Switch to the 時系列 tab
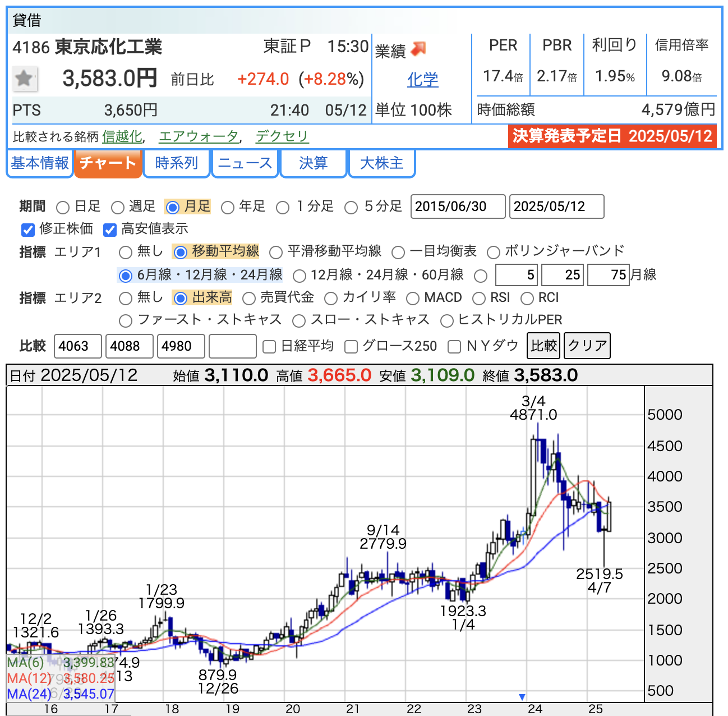This screenshot has height=716, width=728. click(177, 163)
